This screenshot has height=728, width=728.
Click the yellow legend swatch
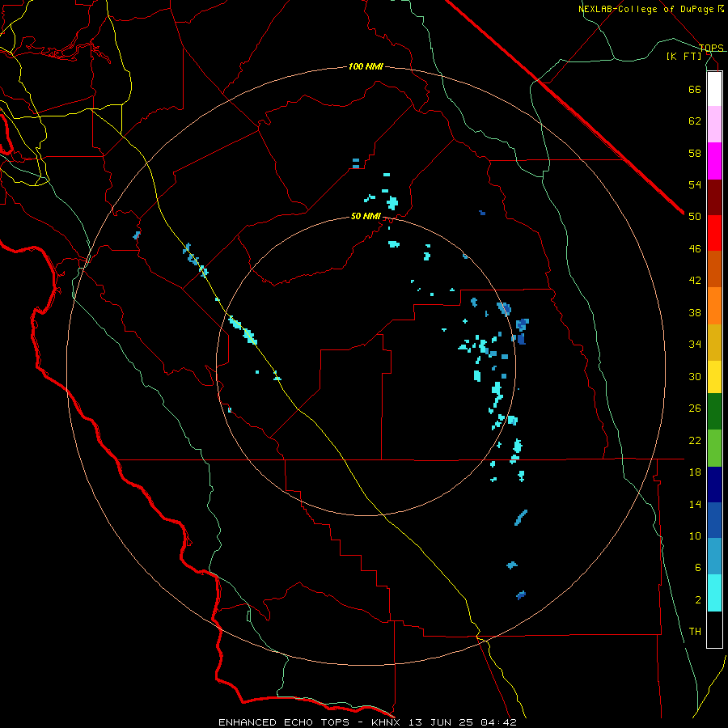tap(714, 377)
